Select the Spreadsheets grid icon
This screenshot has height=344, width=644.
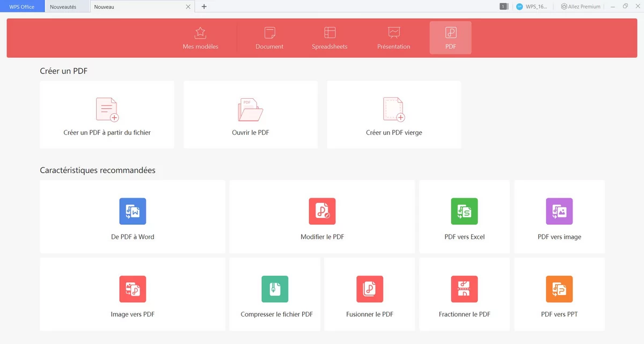[x=330, y=32]
